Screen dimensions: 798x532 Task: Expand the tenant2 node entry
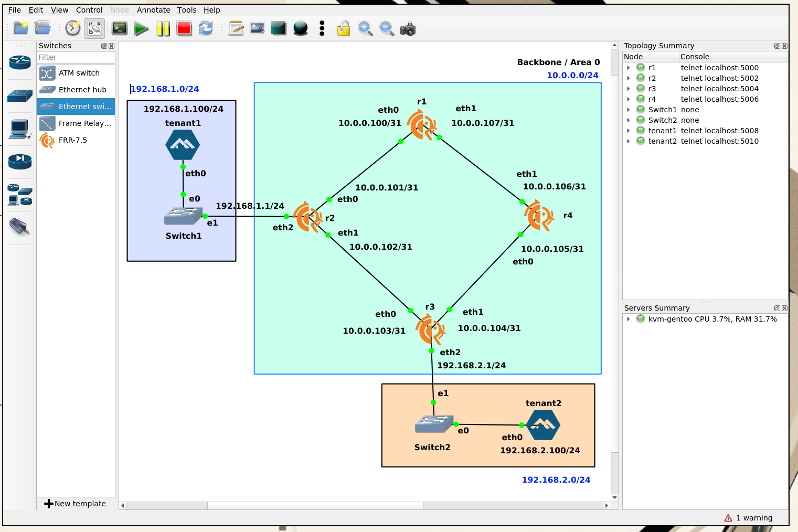click(x=628, y=141)
